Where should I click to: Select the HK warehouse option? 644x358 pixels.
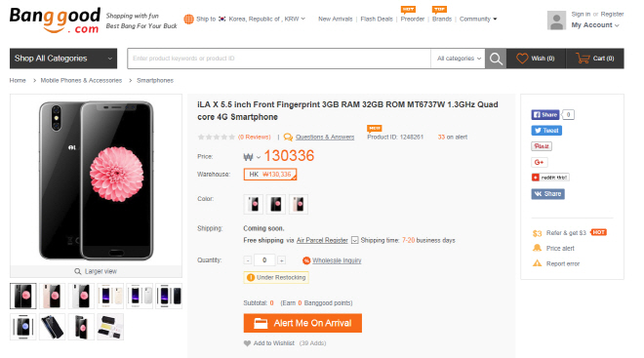[x=270, y=175]
